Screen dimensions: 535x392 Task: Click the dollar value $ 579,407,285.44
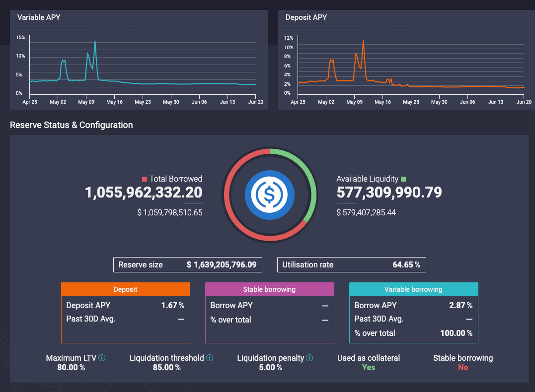coord(366,213)
